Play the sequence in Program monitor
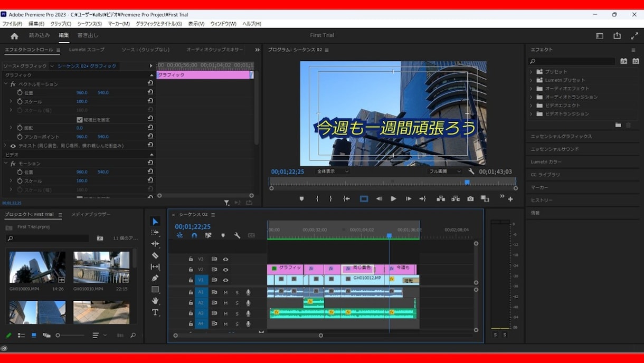 (x=393, y=199)
